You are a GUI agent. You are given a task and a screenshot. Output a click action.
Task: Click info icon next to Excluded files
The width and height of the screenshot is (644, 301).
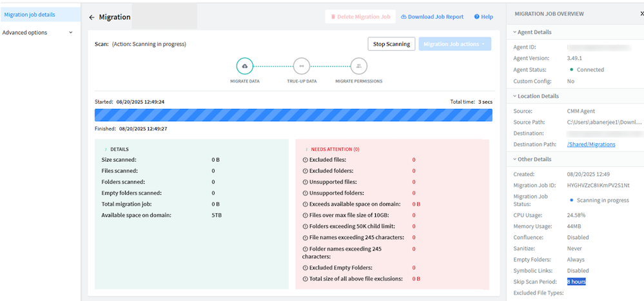pyautogui.click(x=305, y=160)
